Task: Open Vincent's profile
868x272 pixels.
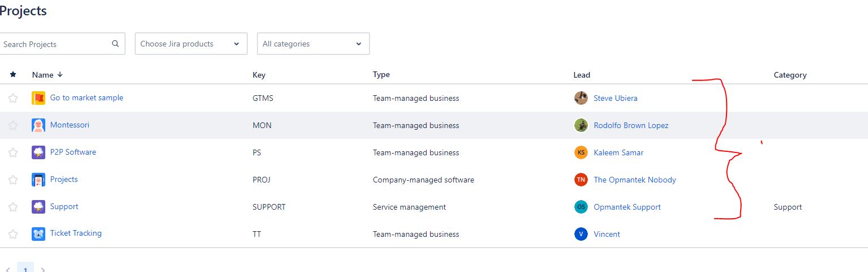Action: 607,234
